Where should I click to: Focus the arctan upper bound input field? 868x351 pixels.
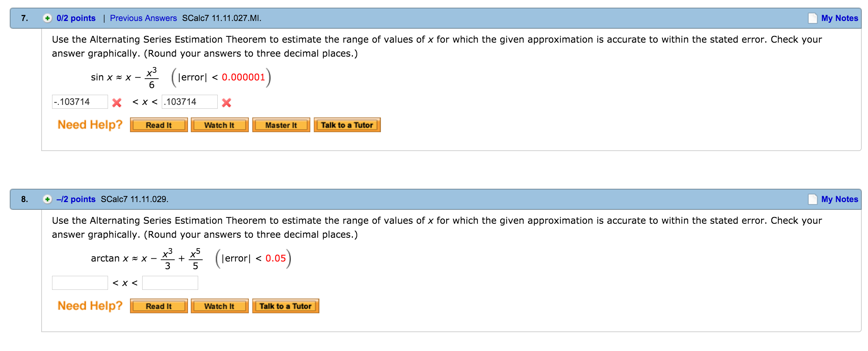click(170, 283)
